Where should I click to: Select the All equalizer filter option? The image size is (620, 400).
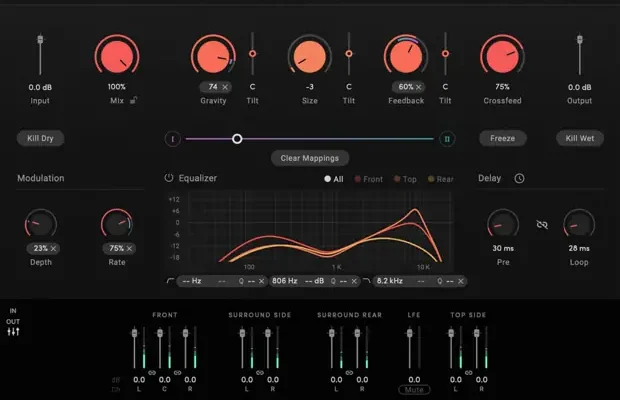point(332,179)
